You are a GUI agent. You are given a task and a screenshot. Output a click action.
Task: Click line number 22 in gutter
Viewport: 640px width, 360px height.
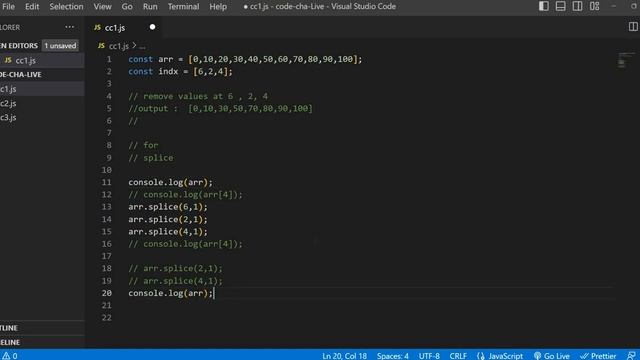click(107, 318)
